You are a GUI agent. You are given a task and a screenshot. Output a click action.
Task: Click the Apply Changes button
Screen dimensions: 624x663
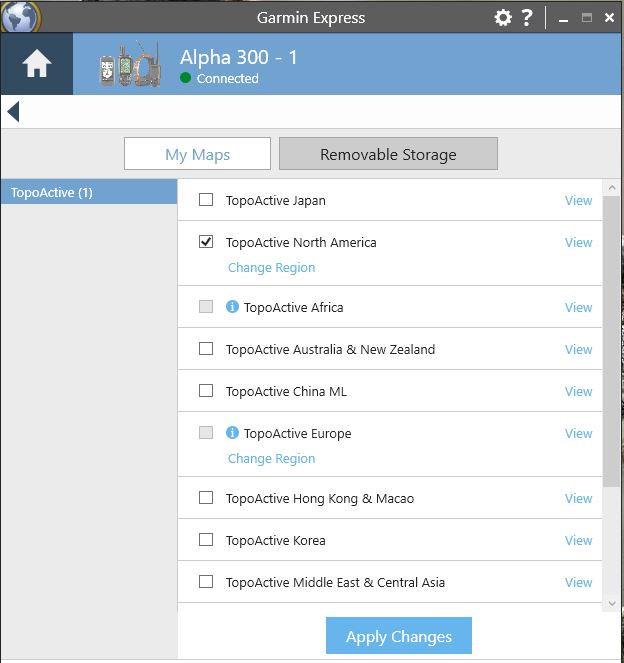point(399,636)
